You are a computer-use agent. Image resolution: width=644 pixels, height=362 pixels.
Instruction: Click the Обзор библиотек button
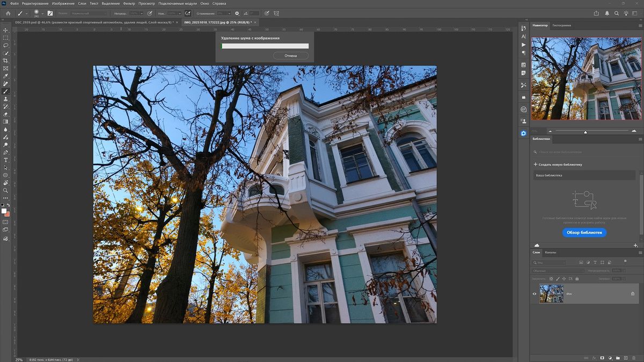586,232
